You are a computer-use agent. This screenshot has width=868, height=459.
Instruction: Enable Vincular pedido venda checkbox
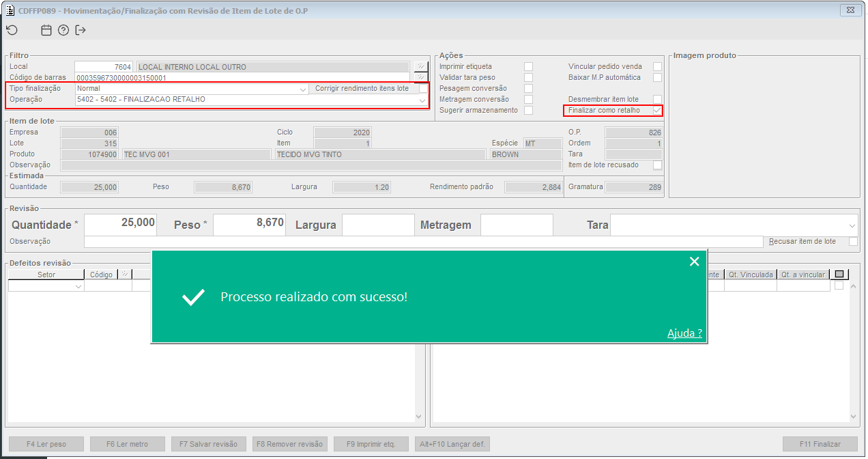tap(657, 66)
